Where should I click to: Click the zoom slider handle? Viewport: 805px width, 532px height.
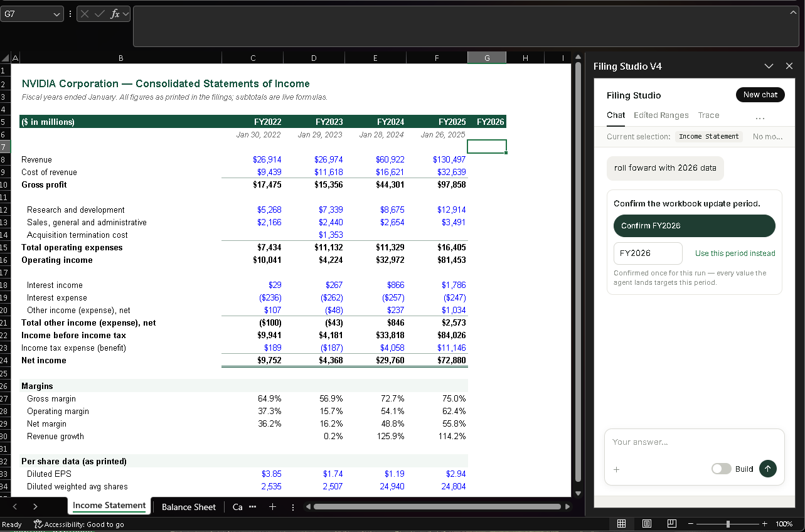click(728, 524)
